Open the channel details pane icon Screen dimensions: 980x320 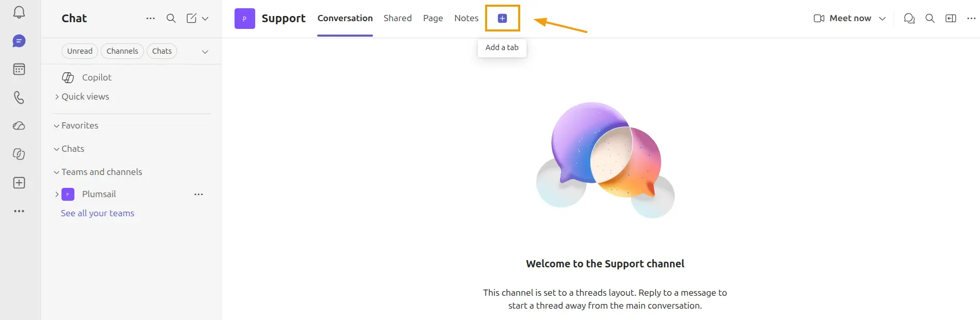[951, 19]
